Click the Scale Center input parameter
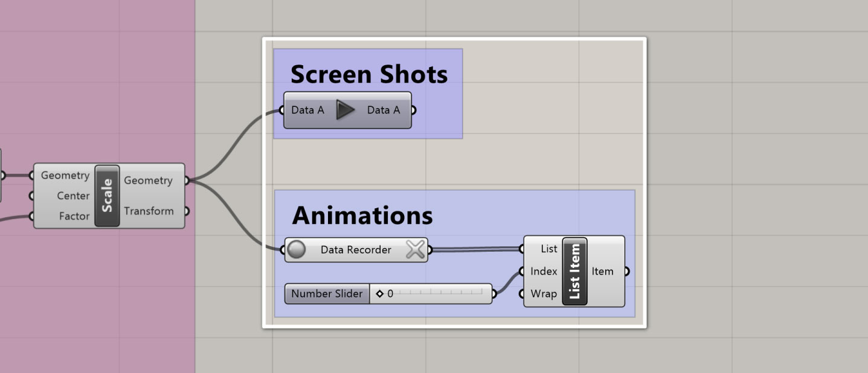This screenshot has width=868, height=373. tap(73, 196)
